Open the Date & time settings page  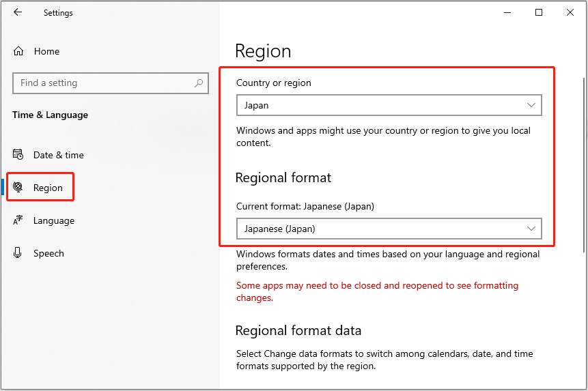click(x=59, y=155)
